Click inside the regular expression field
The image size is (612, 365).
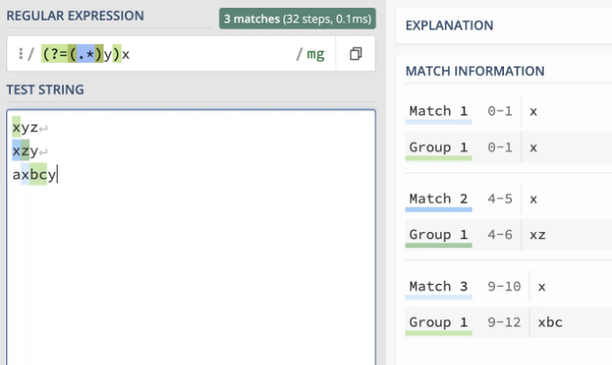pyautogui.click(x=168, y=54)
